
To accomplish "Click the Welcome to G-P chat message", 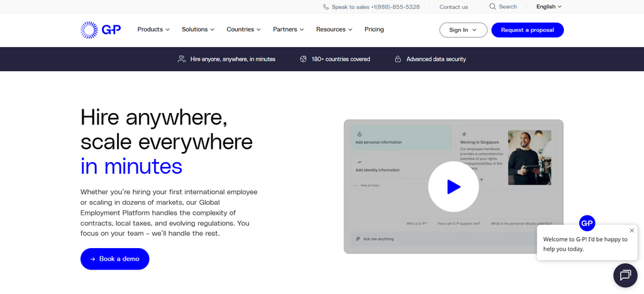I will click(586, 244).
